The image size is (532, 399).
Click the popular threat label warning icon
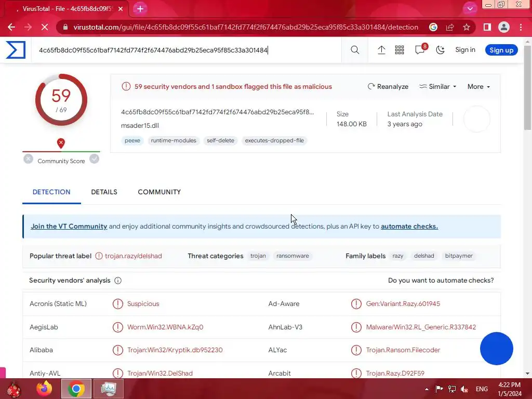click(99, 256)
